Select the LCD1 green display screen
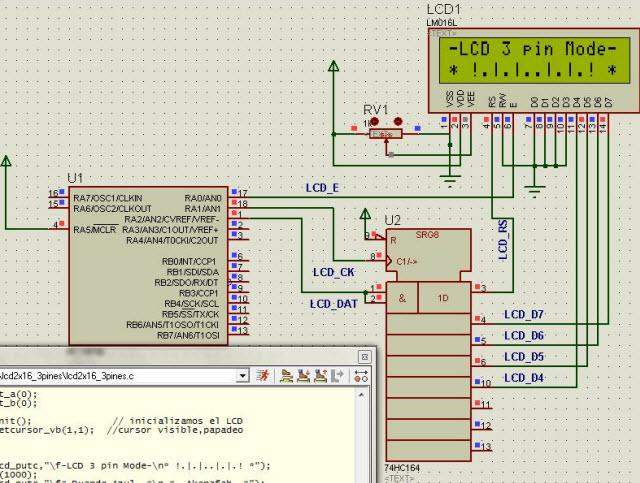Viewport: 640px width, 483px height. (x=534, y=60)
